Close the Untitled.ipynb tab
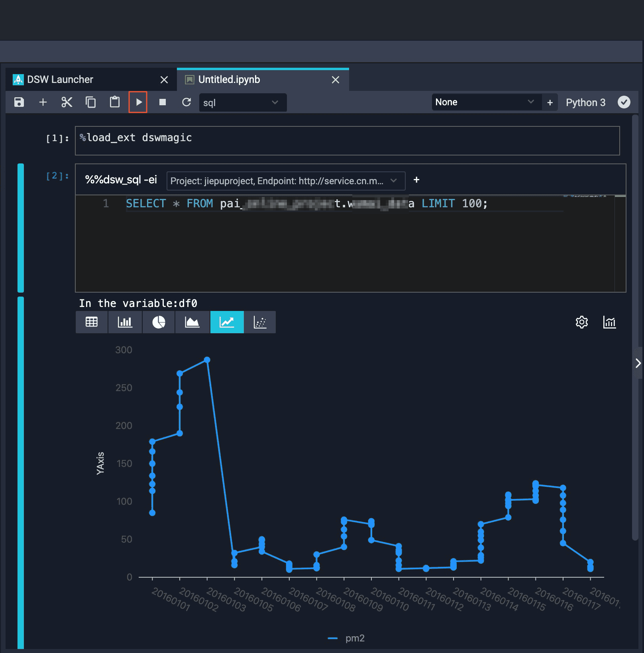Image resolution: width=644 pixels, height=653 pixels. point(336,80)
